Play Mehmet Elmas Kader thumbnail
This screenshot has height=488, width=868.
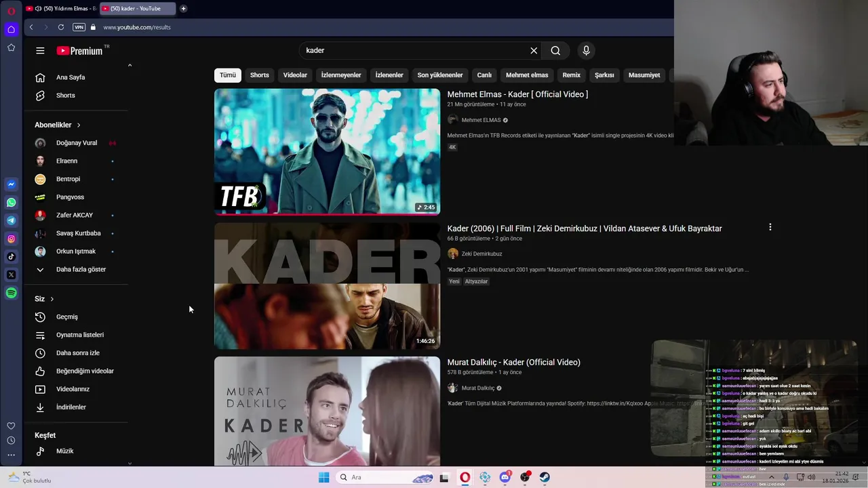(327, 152)
